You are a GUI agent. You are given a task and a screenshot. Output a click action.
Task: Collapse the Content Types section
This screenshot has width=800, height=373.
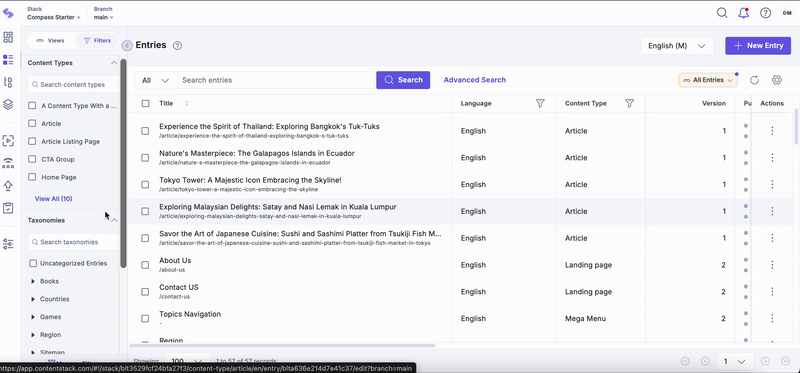click(x=114, y=63)
